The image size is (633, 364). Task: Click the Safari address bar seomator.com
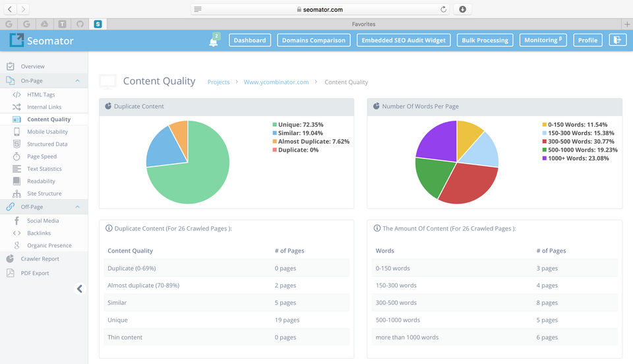click(x=319, y=9)
